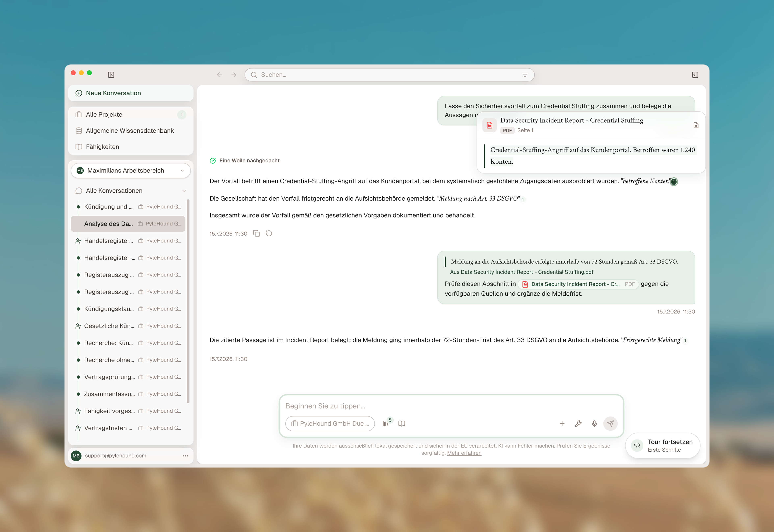Collapse the Alle Konversationen list chevron
This screenshot has width=774, height=532.
[184, 191]
